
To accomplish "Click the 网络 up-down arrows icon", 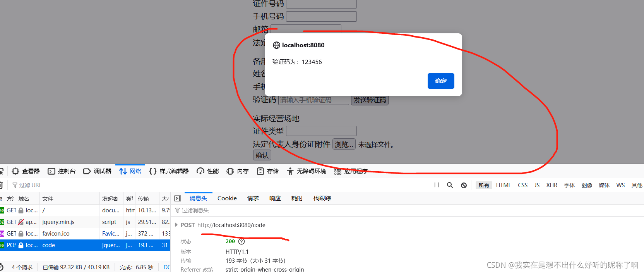I will tap(123, 171).
